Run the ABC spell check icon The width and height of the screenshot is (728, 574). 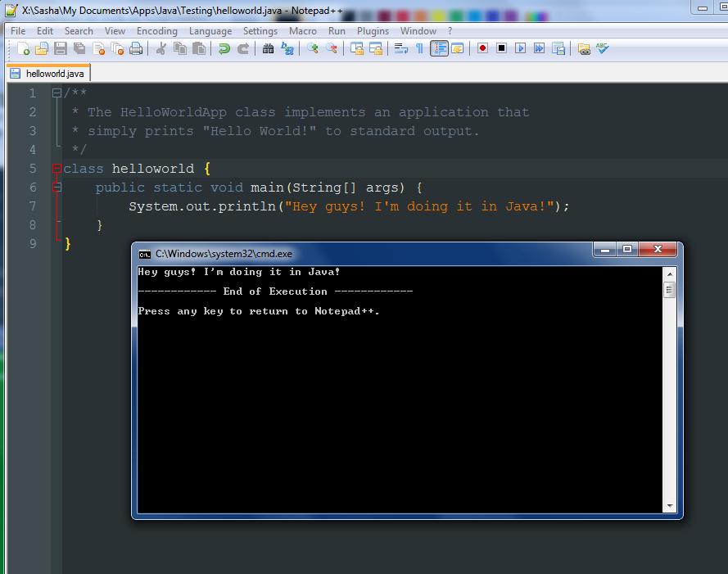[x=602, y=48]
